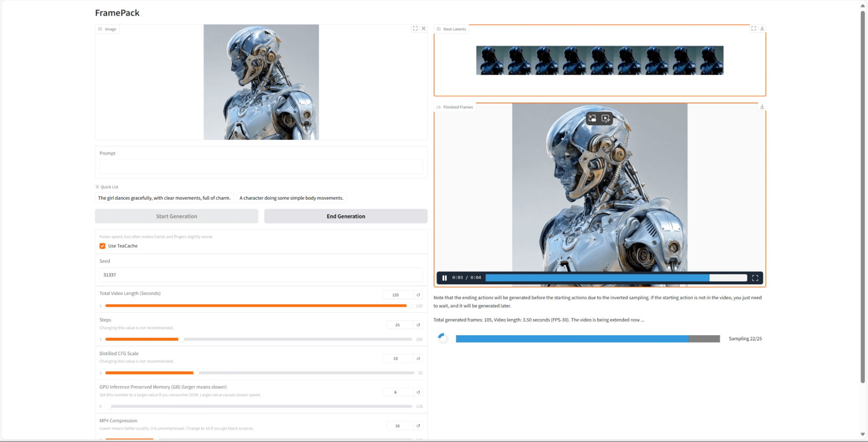Click the Seed input field
868x442 pixels.
coord(261,275)
